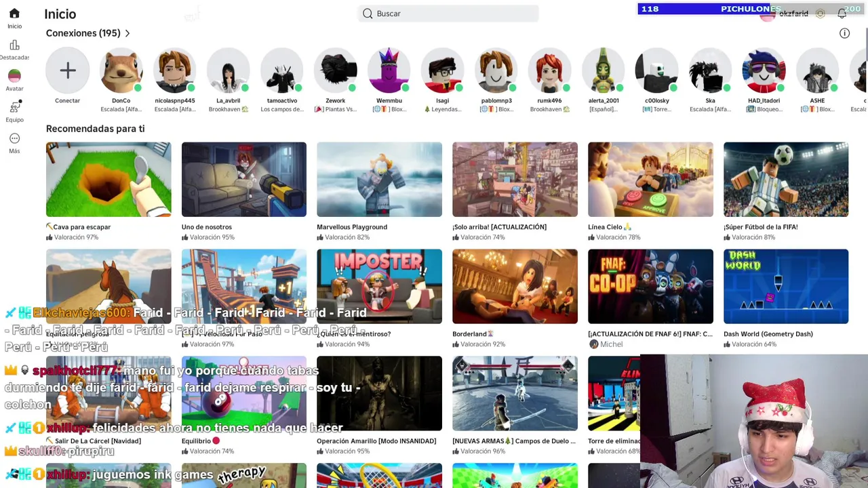This screenshot has width=868, height=488.
Task: Open the Uno de nosotros thumbnail
Action: pyautogui.click(x=244, y=180)
